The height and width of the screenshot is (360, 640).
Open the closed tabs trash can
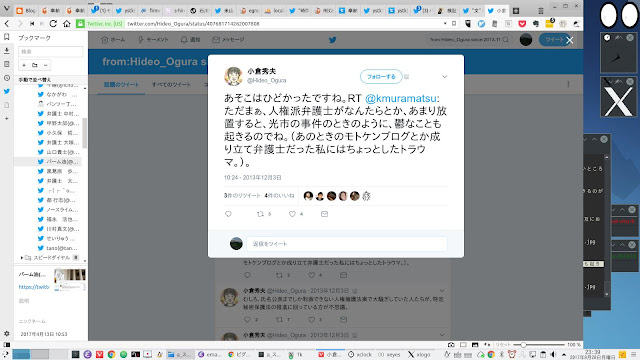541,11
